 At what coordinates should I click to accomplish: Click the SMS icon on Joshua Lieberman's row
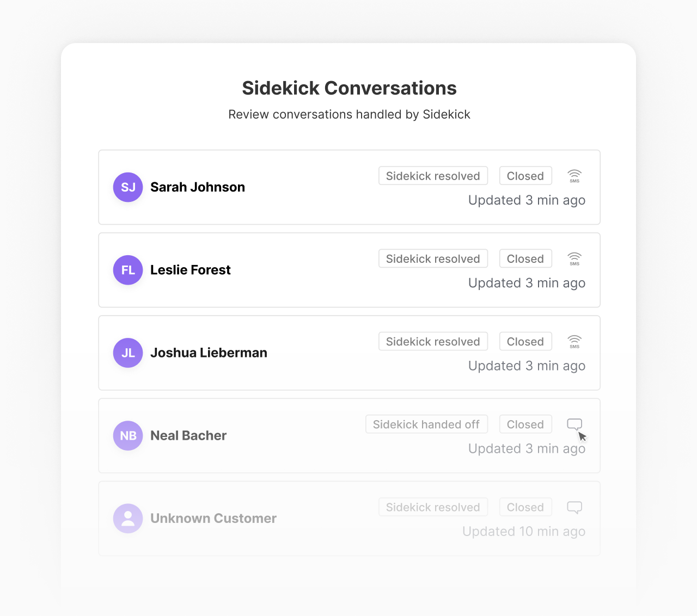(574, 342)
